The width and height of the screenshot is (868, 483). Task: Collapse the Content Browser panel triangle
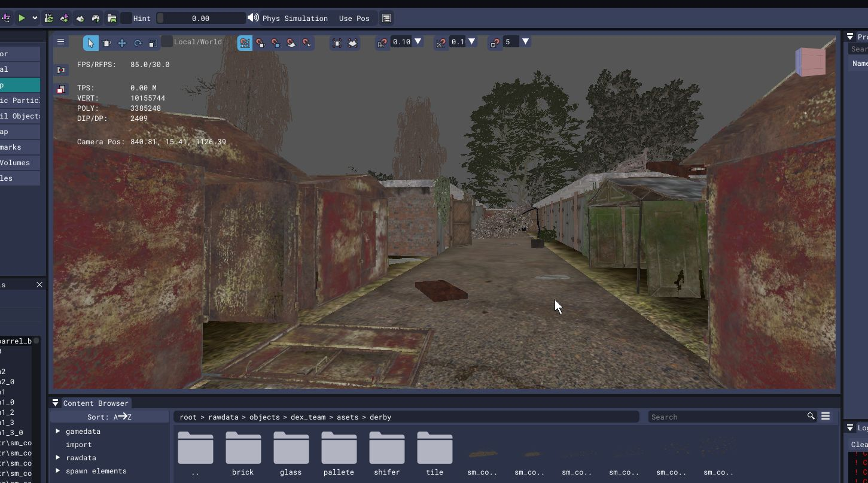click(x=55, y=403)
